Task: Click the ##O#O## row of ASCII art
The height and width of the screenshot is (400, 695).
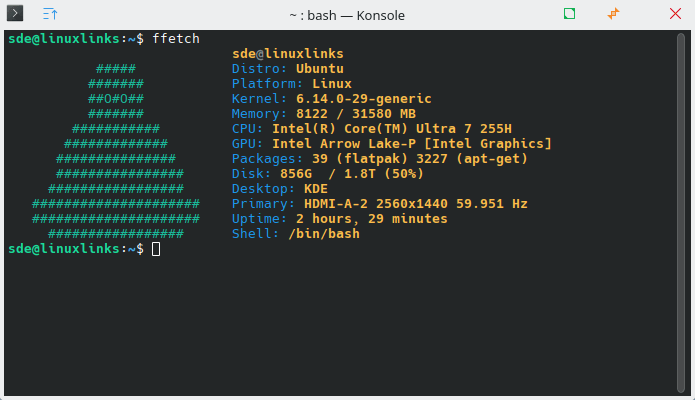Action: pos(116,99)
